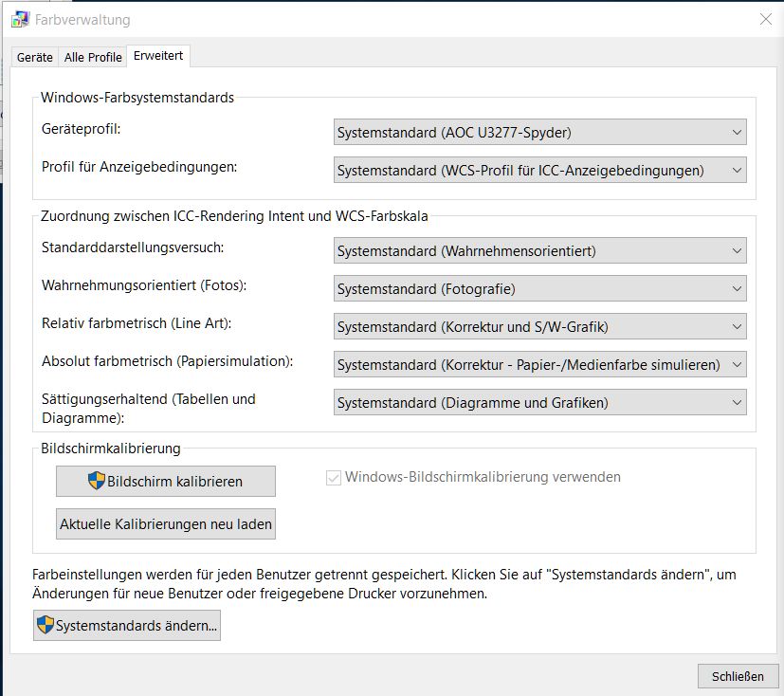Click the Farbverwaltung title bar icon
The image size is (784, 696).
20,19
